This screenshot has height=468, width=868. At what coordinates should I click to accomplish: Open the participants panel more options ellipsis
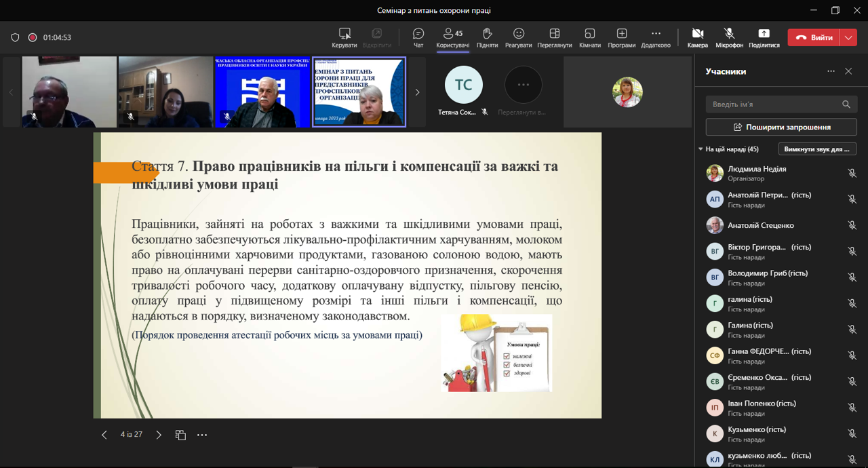pyautogui.click(x=831, y=71)
